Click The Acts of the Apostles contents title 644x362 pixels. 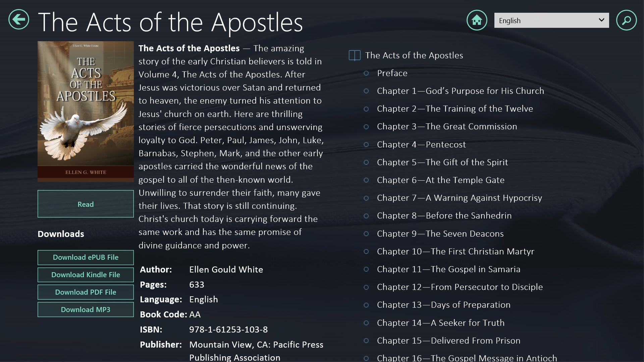pos(414,55)
